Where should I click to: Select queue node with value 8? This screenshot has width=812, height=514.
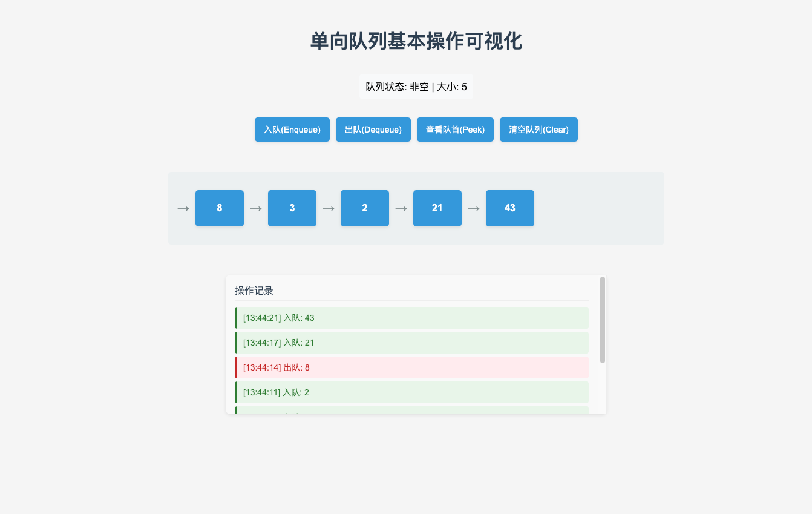[x=220, y=208]
